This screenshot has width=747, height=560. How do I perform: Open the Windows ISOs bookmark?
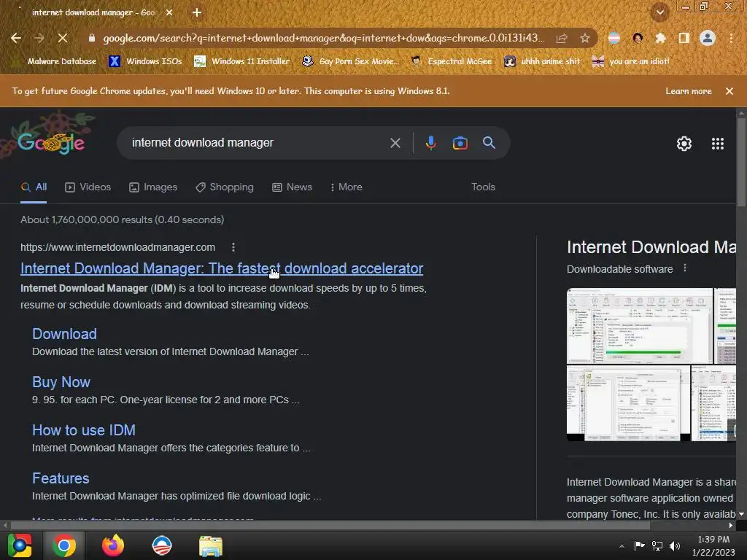(x=146, y=61)
